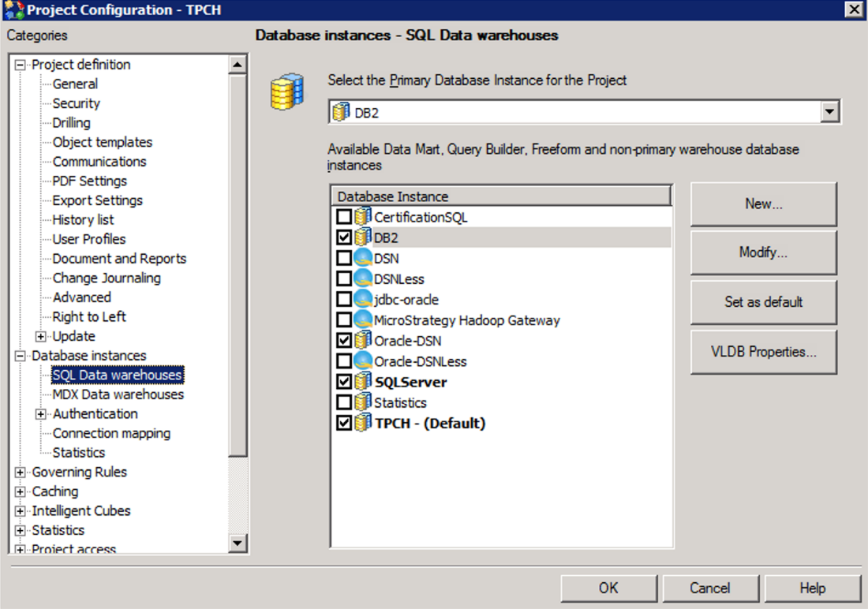Screen dimensions: 868x609
Task: Open the Security category
Action: 77,103
